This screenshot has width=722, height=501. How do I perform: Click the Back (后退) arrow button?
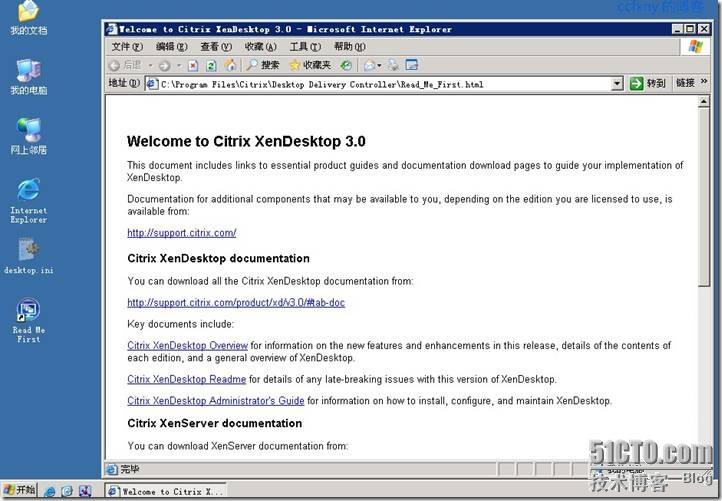(x=125, y=65)
